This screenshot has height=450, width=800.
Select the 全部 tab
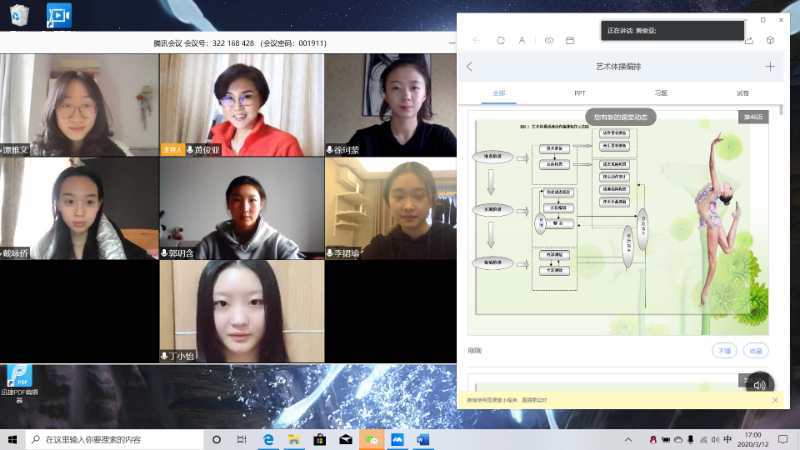(499, 93)
